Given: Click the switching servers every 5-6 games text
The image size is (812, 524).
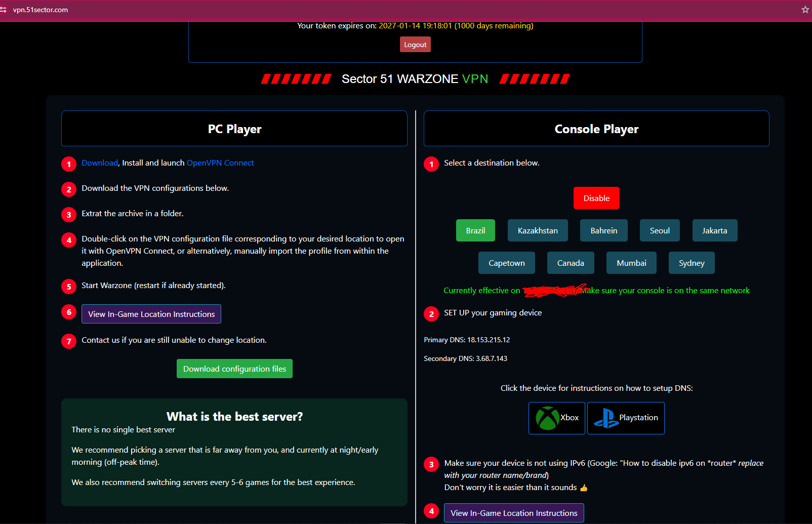Looking at the screenshot, I should pos(213,482).
